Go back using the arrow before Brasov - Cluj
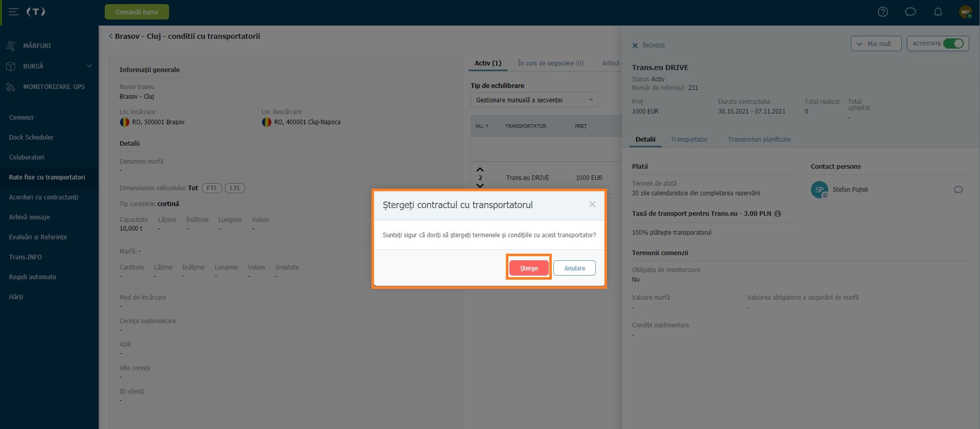Screen dimensions: 980x429 110,36
